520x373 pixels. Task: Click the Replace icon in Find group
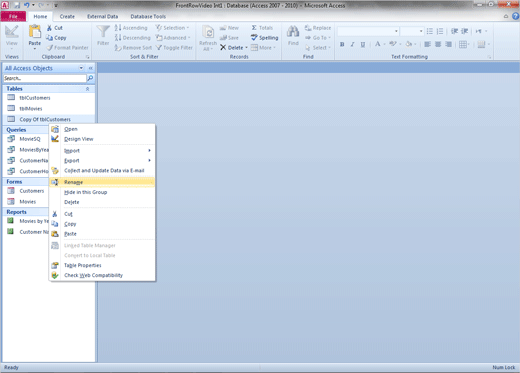click(x=308, y=28)
